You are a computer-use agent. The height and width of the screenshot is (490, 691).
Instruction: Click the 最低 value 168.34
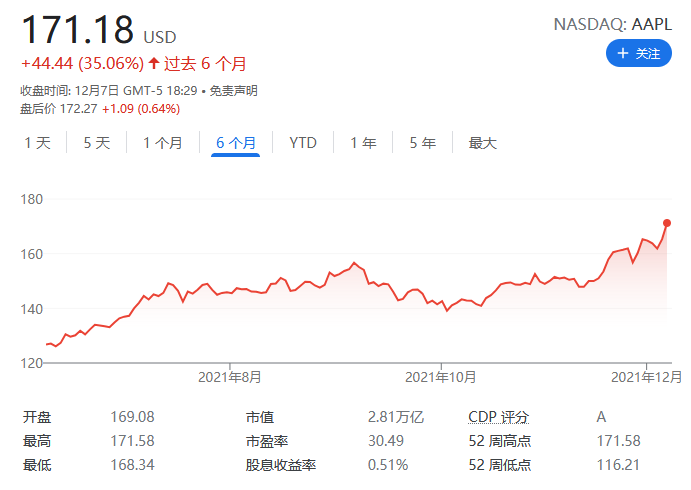(x=132, y=465)
